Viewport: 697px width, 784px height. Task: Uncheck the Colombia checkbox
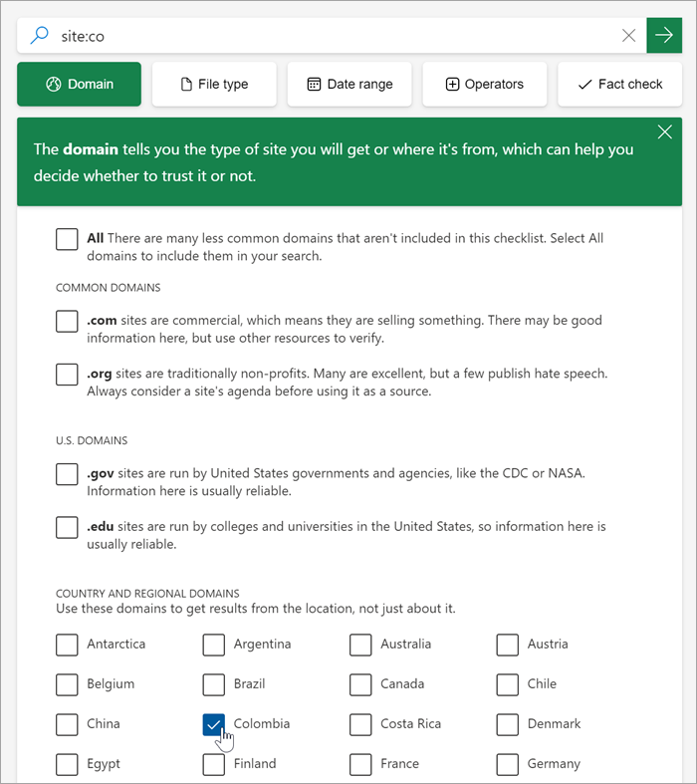coord(213,724)
